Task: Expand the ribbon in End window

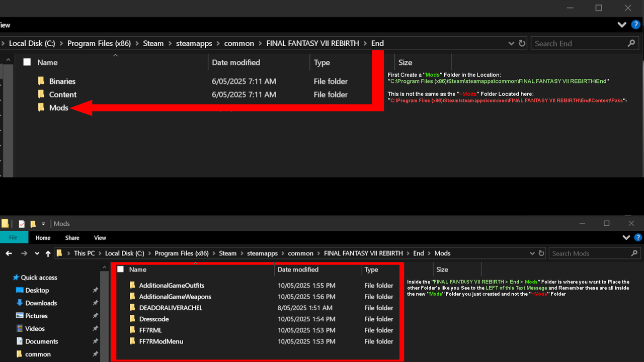Action: click(x=622, y=25)
